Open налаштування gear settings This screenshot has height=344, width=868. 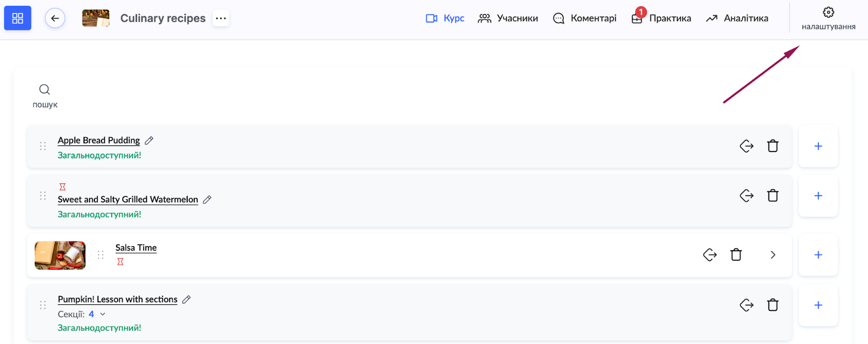pyautogui.click(x=828, y=18)
